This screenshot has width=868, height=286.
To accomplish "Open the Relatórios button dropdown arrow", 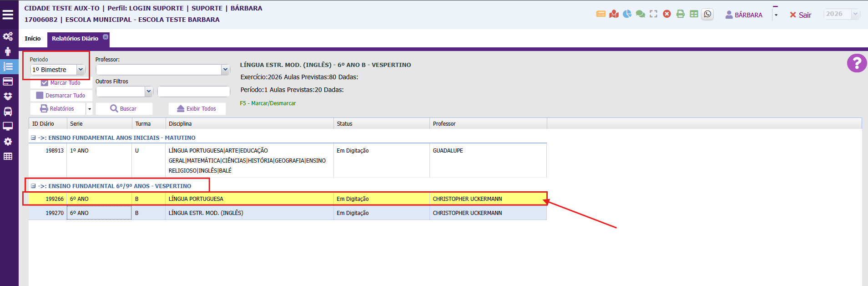I will point(90,109).
